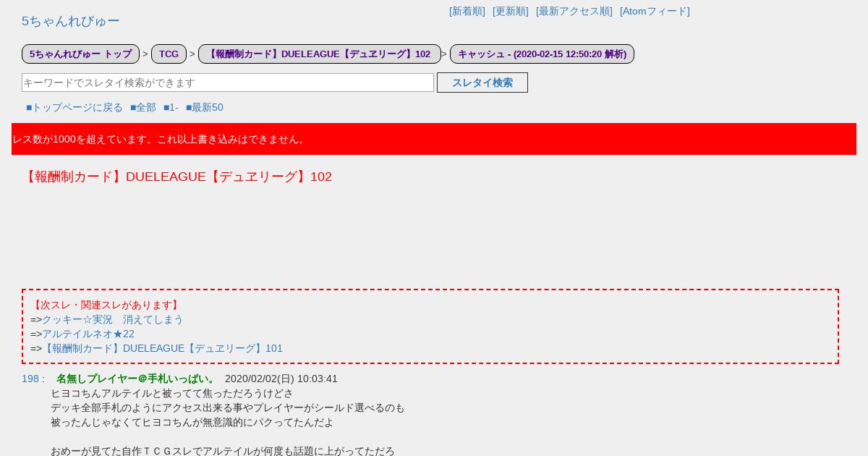
Task: Click the 【次スレ・関連スレがあります】 notice text
Action: click(x=106, y=305)
